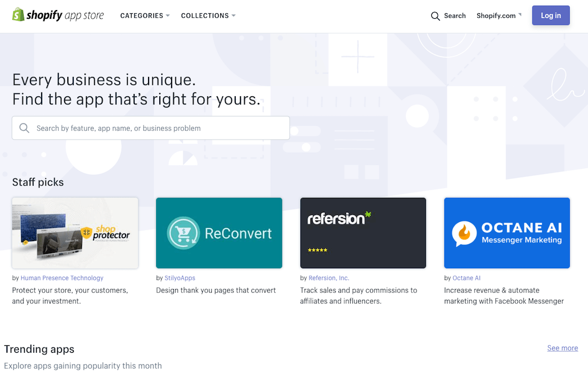Click the Log in button

click(551, 16)
